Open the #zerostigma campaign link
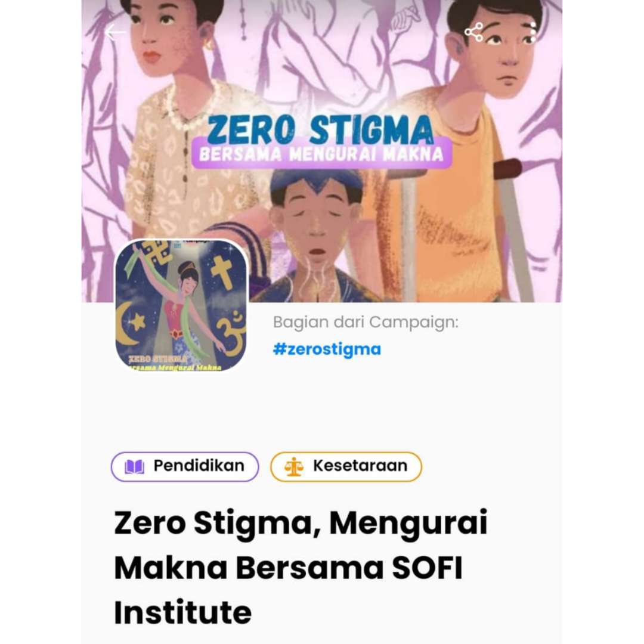Screen dimensions: 644x644 [327, 349]
